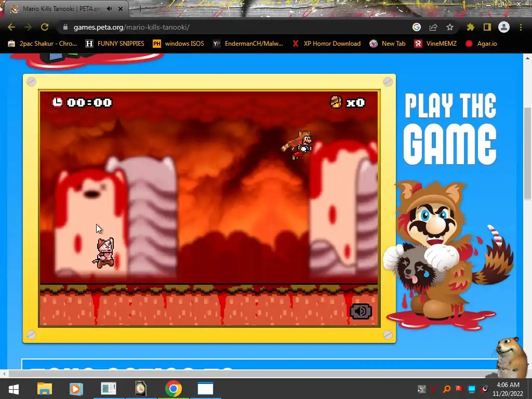Click the PLAY THE GAME heading
This screenshot has width=532, height=399.
click(x=450, y=129)
